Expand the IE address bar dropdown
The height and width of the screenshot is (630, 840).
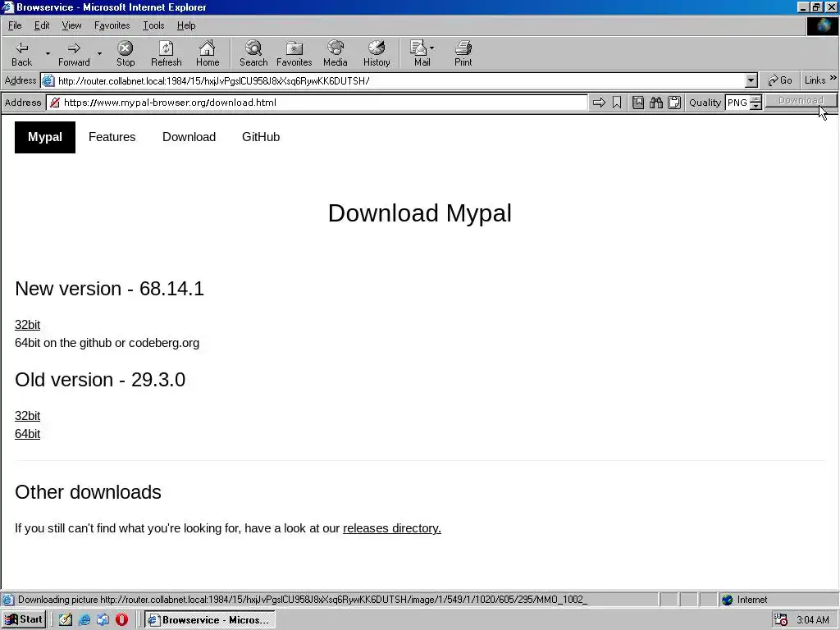coord(751,81)
